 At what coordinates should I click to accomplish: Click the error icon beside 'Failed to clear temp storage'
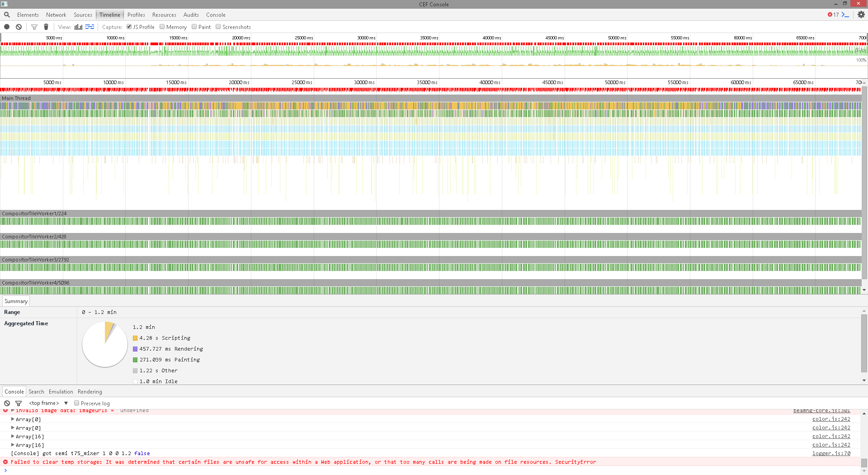5,462
